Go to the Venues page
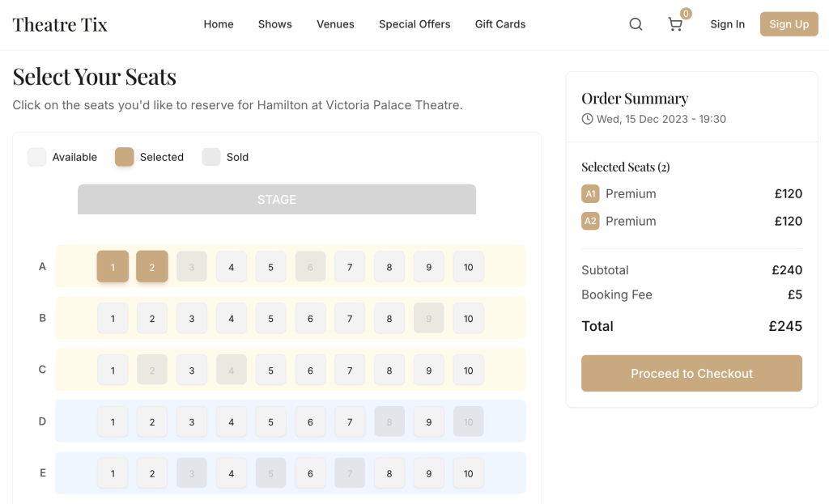Viewport: 829px width, 504px height. 335,24
